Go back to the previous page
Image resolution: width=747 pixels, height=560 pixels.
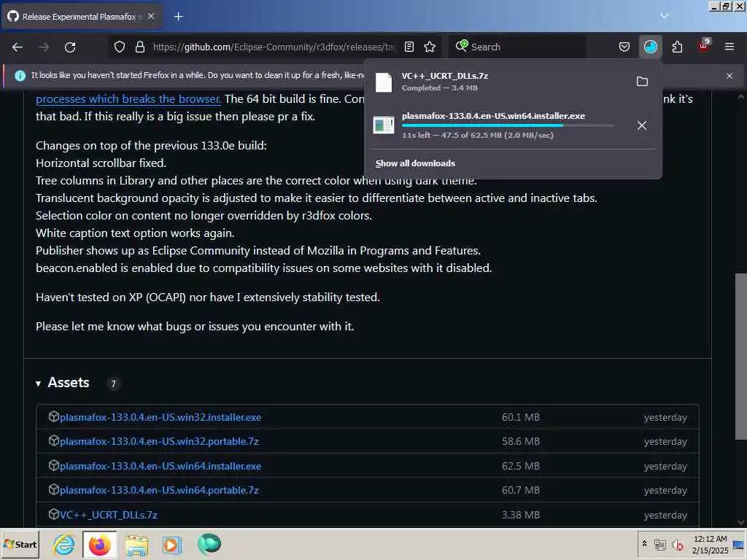18,47
